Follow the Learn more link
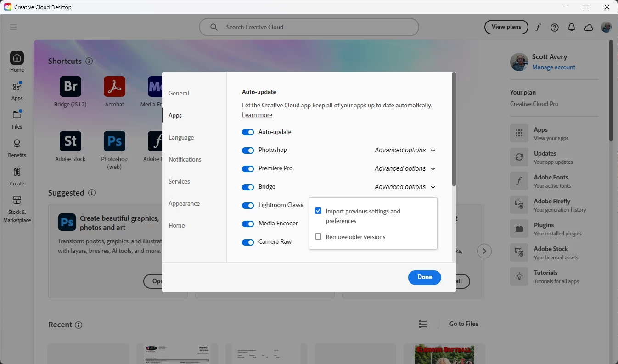618x364 pixels. tap(257, 115)
